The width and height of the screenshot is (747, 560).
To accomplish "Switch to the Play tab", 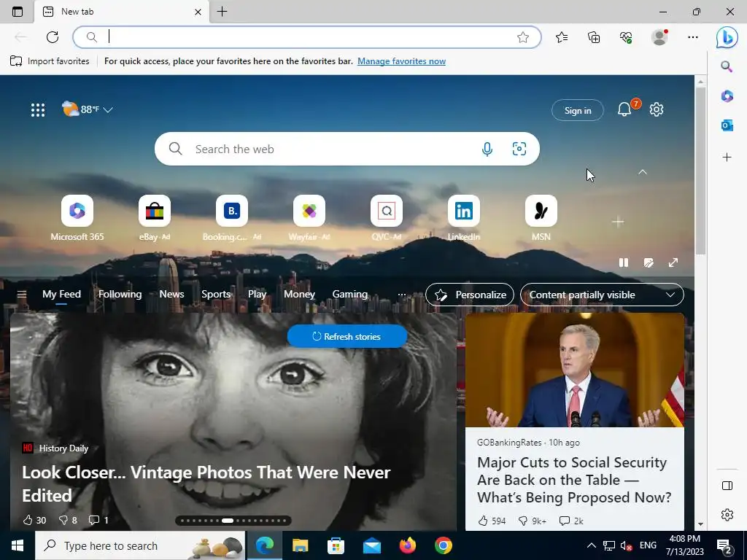I will pyautogui.click(x=258, y=295).
